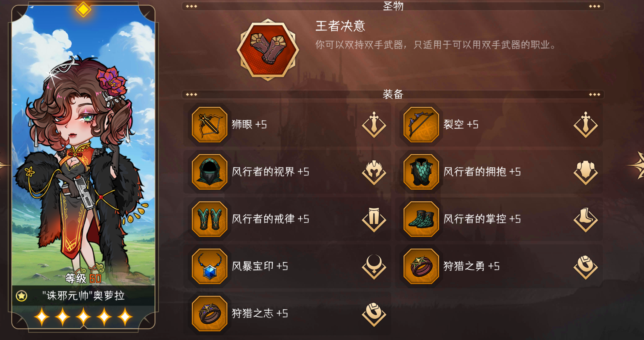
Task: Click weapon slot badge beside 裂空
Action: click(586, 125)
